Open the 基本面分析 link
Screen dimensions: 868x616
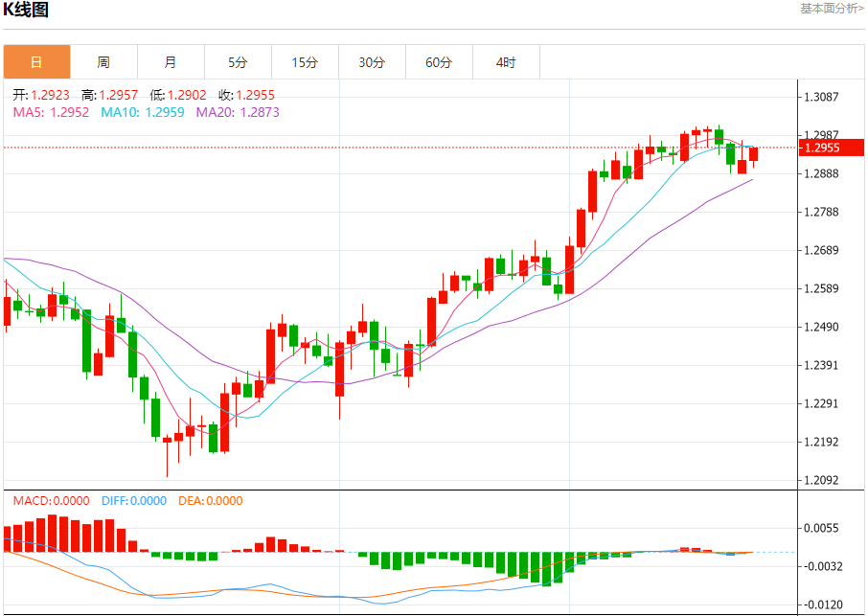pos(832,9)
